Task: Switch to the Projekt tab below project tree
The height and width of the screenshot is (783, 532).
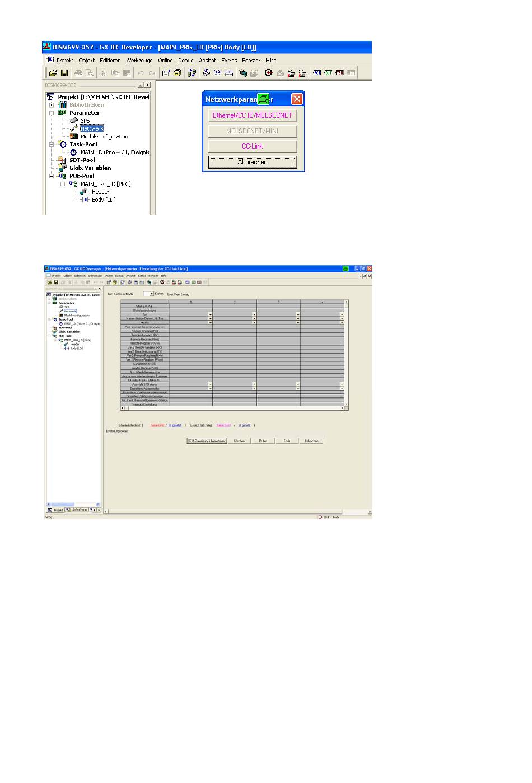Action: 56,510
